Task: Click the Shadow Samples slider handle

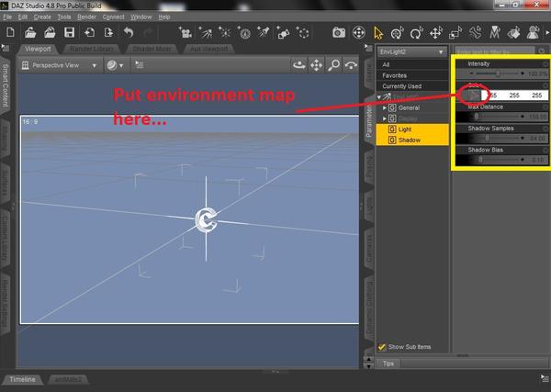Action: tap(487, 138)
